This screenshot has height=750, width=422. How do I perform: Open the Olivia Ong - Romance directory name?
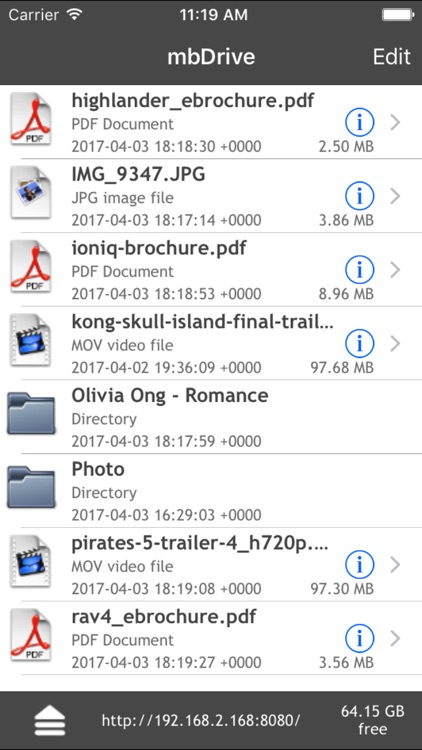170,396
